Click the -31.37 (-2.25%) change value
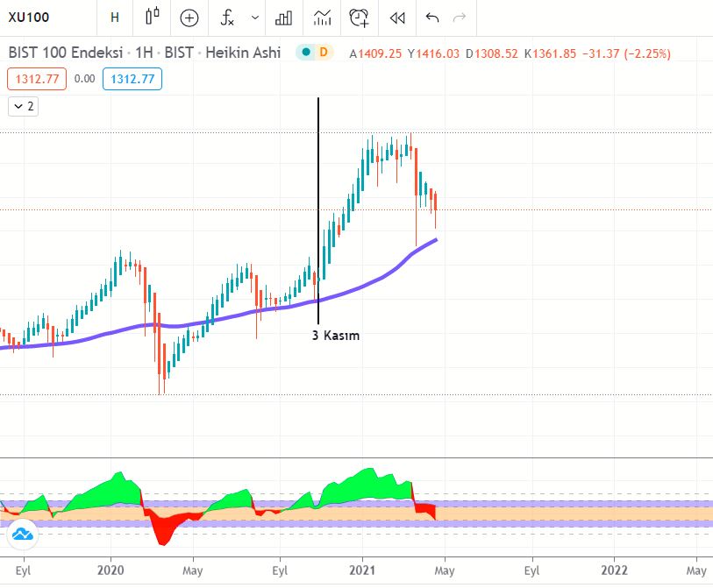 coord(626,53)
